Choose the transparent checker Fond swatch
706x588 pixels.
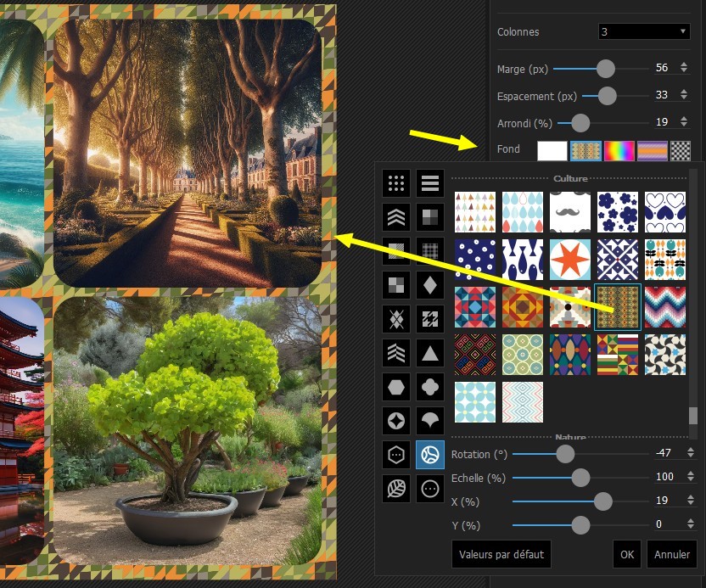tap(681, 151)
